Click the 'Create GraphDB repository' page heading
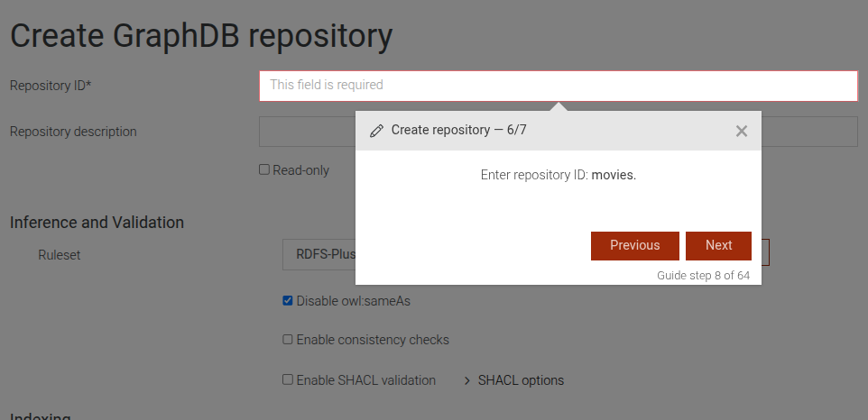This screenshot has height=420, width=868. pyautogui.click(x=201, y=36)
